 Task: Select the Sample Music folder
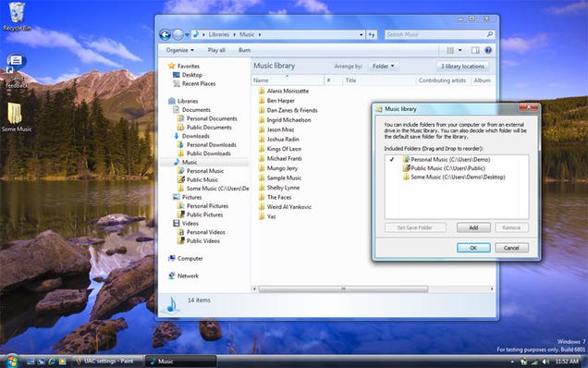tap(280, 178)
